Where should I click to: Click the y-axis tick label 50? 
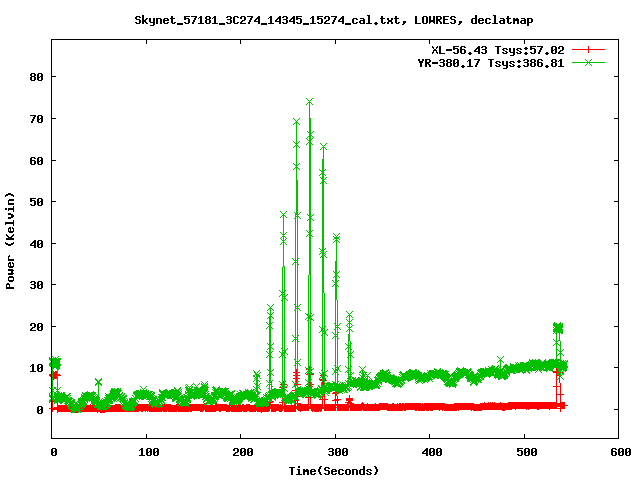(x=36, y=202)
